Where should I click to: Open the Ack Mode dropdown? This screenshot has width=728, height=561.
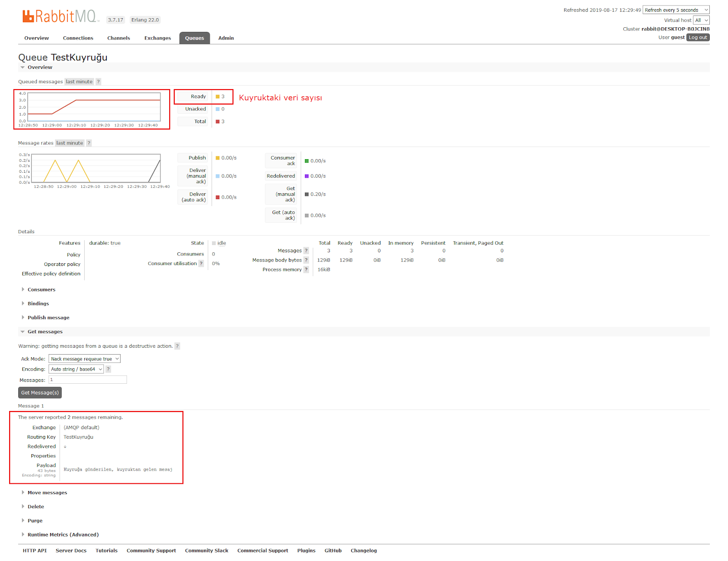point(85,359)
